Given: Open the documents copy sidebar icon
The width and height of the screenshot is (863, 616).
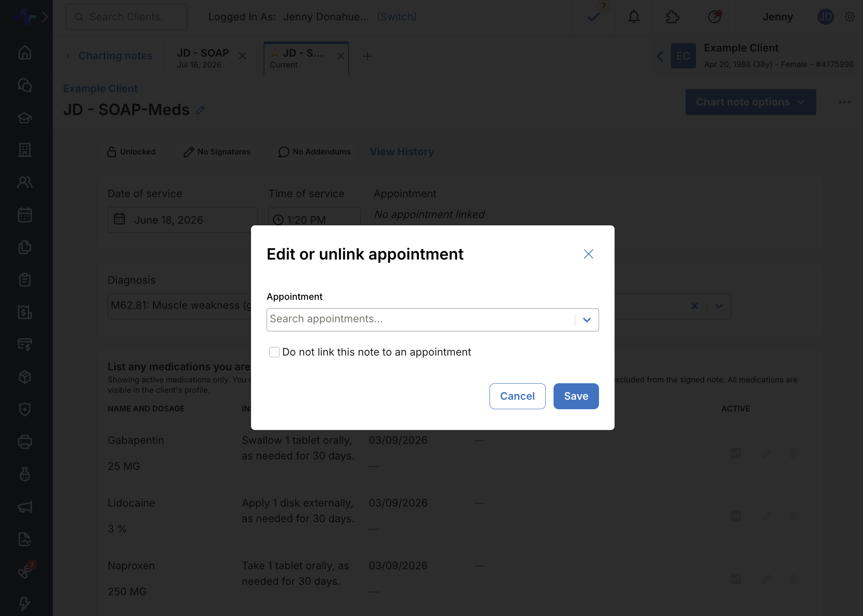Looking at the screenshot, I should coord(25,247).
